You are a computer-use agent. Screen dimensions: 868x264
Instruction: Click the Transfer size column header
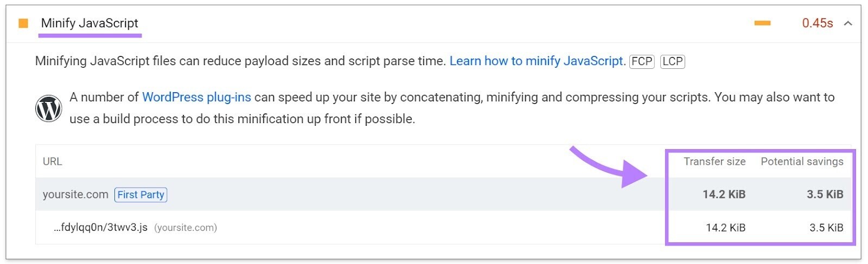714,162
